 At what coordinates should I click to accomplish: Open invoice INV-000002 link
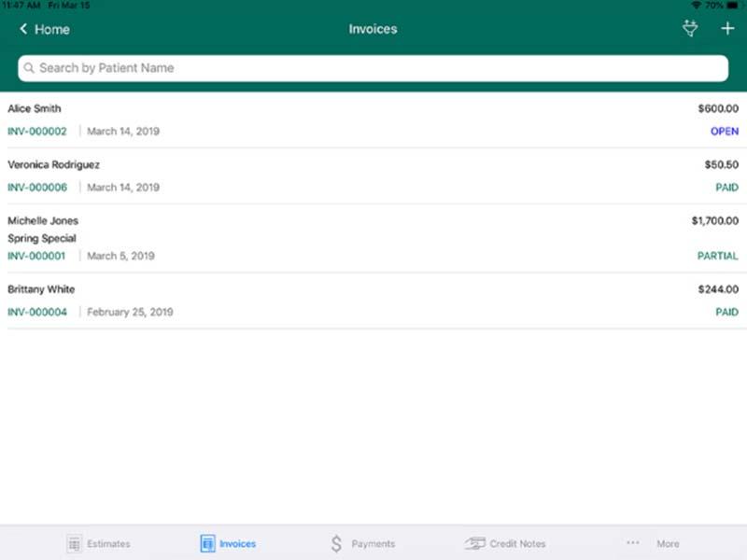pyautogui.click(x=37, y=132)
